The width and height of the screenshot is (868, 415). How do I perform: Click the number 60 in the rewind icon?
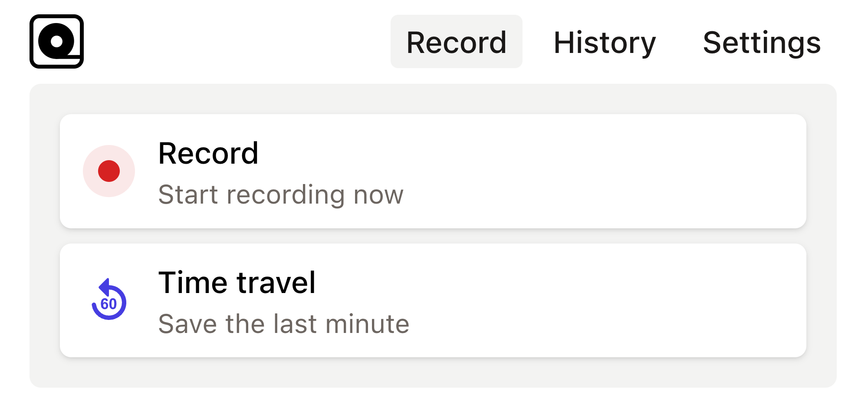tap(108, 304)
